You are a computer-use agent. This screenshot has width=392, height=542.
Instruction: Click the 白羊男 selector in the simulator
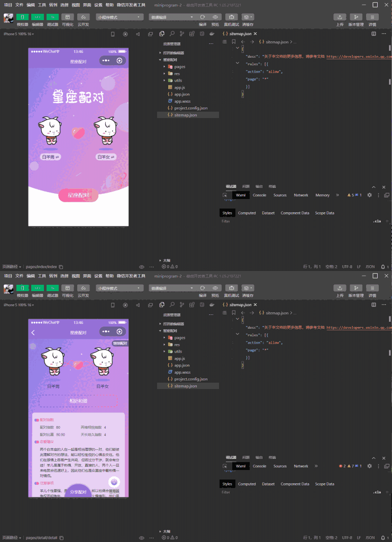coord(50,157)
